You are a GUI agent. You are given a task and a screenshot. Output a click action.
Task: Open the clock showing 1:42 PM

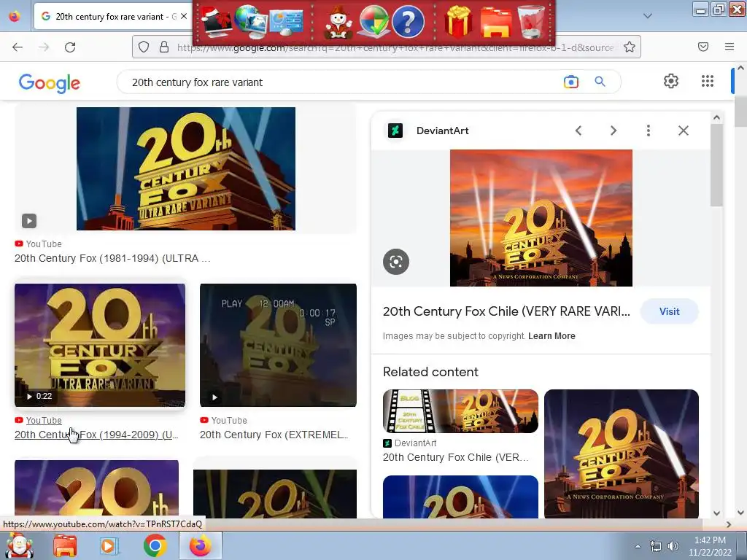(x=710, y=546)
